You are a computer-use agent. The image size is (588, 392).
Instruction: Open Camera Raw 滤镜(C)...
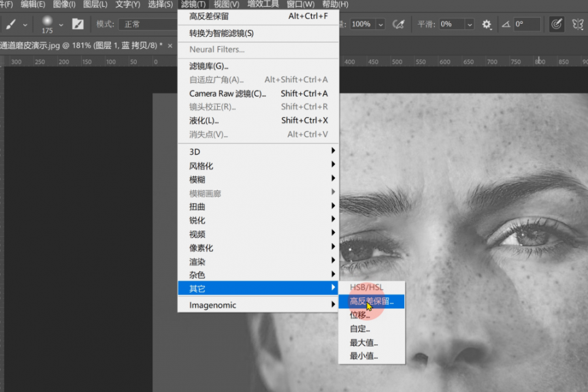[x=227, y=93]
